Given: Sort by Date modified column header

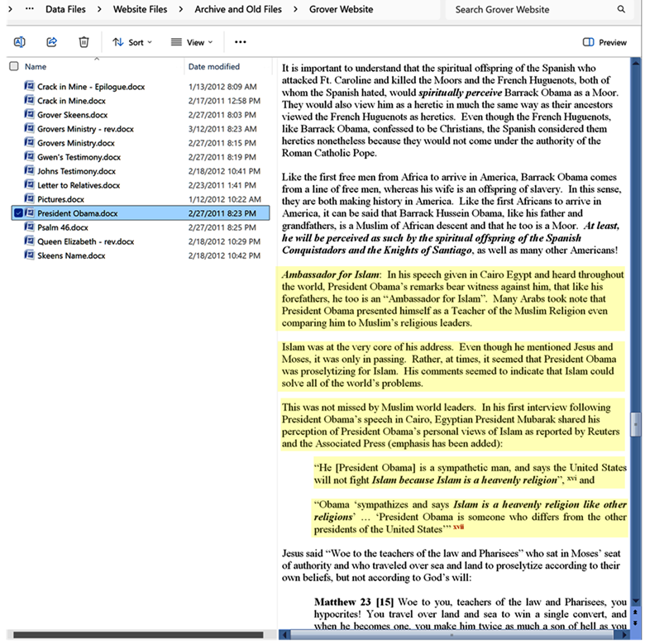Looking at the screenshot, I should click(x=214, y=66).
